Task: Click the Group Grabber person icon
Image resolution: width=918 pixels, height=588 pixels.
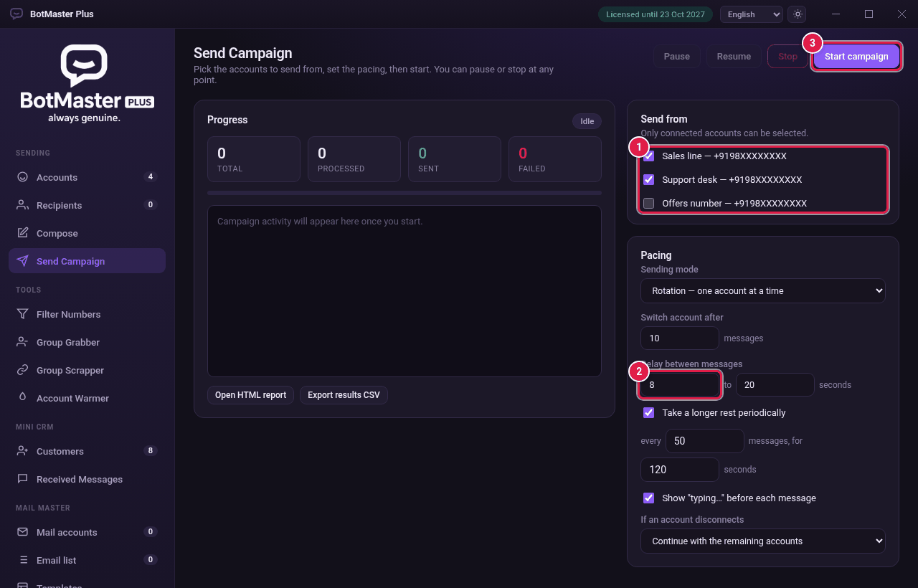Action: tap(23, 342)
